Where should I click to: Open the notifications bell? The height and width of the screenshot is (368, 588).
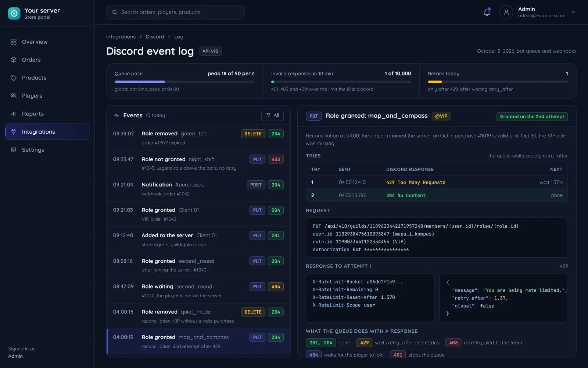pos(487,13)
